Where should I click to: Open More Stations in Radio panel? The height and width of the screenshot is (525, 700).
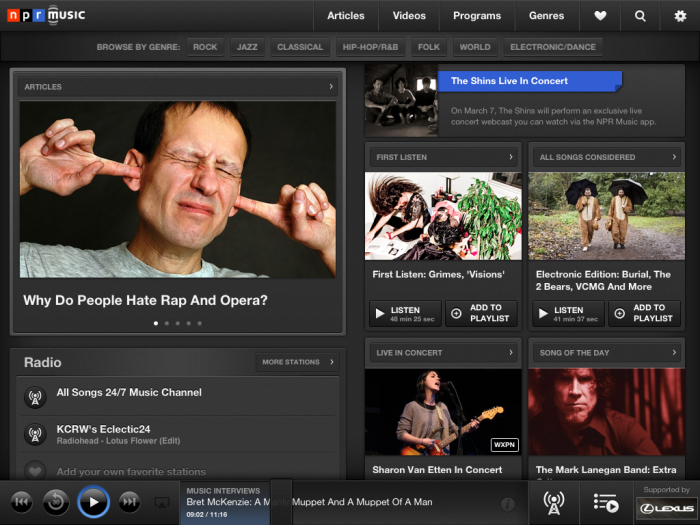pos(297,362)
